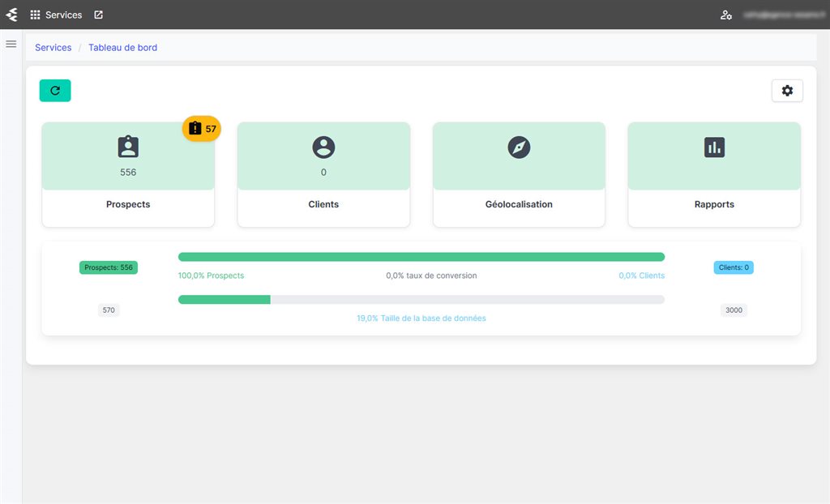Open the yellow 57 alerts badge

pos(202,129)
